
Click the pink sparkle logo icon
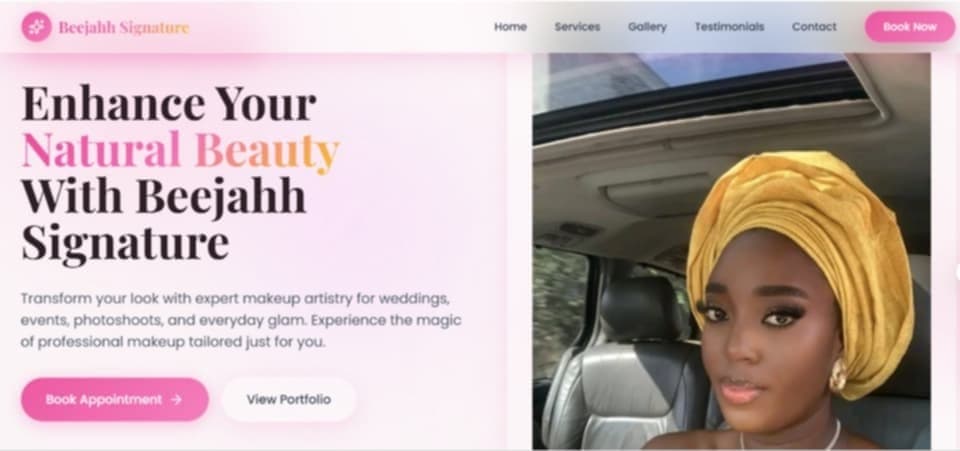[x=36, y=27]
